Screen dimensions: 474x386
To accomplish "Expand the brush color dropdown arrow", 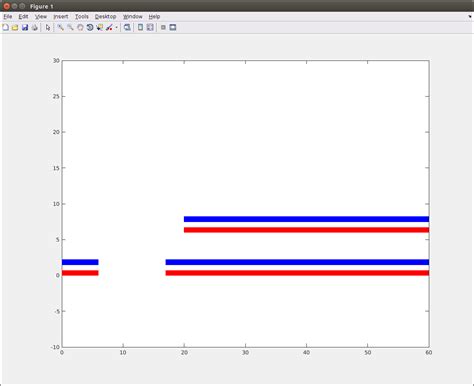I will [116, 28].
